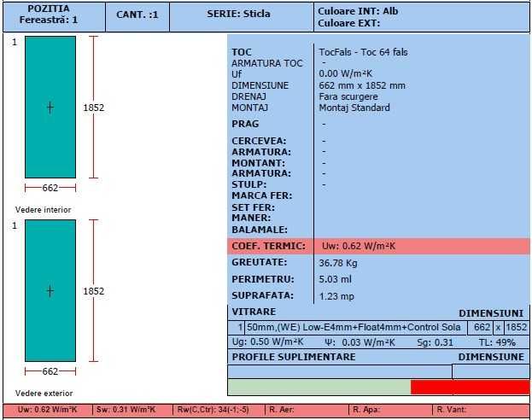
Task: Select the interior view window drawing
Action: point(50,107)
